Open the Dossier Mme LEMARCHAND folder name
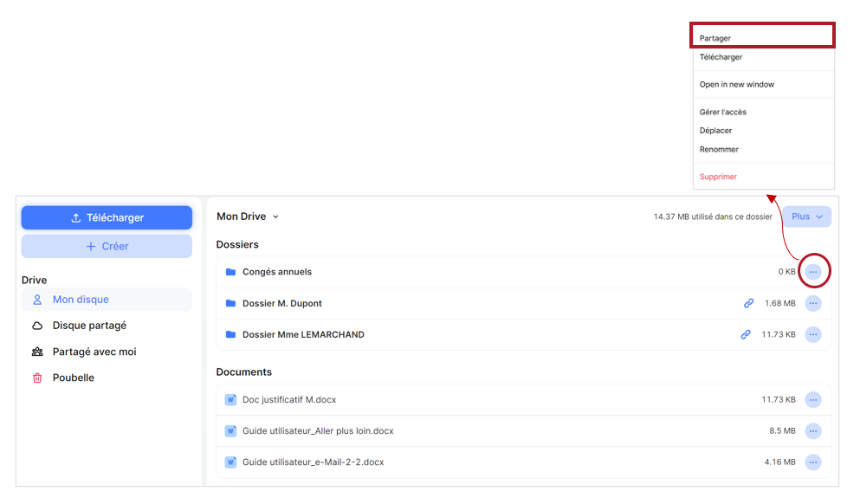Screen dimensions: 860x504 pyautogui.click(x=303, y=334)
